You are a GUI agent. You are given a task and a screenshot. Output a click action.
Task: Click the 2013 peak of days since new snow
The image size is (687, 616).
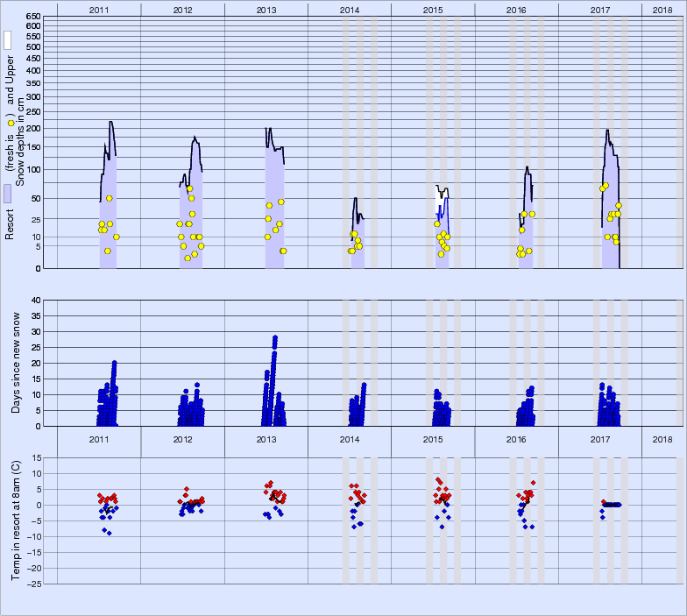275,337
